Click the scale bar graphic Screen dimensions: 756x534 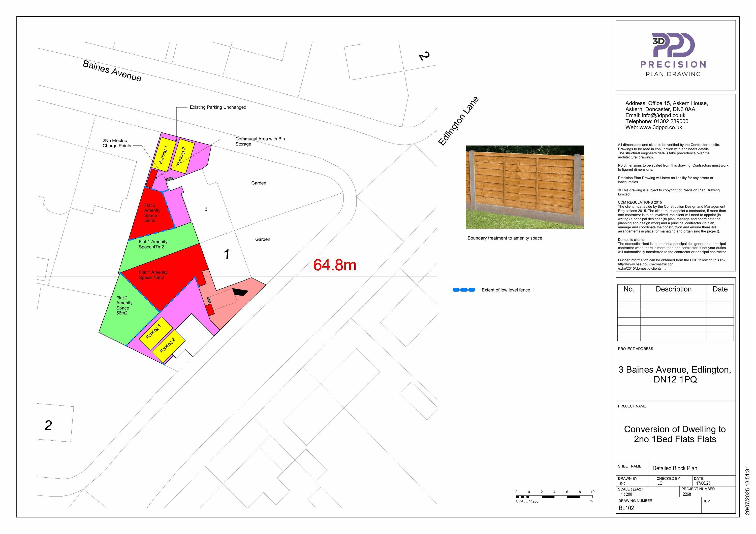point(554,496)
